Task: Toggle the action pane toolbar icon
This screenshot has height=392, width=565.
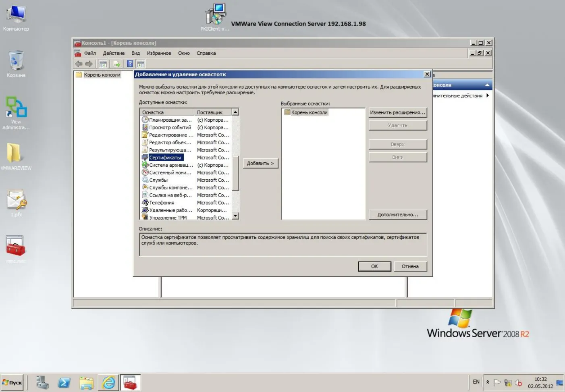Action: [x=141, y=64]
